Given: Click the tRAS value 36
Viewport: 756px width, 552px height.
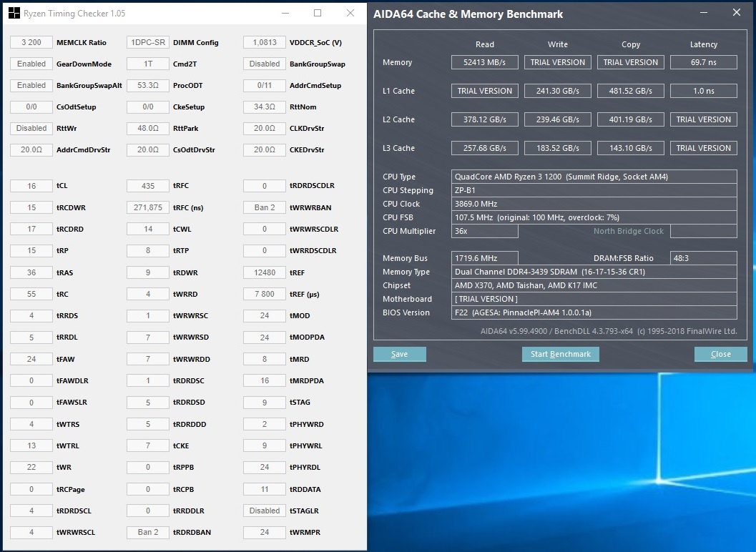Looking at the screenshot, I should click(x=31, y=272).
